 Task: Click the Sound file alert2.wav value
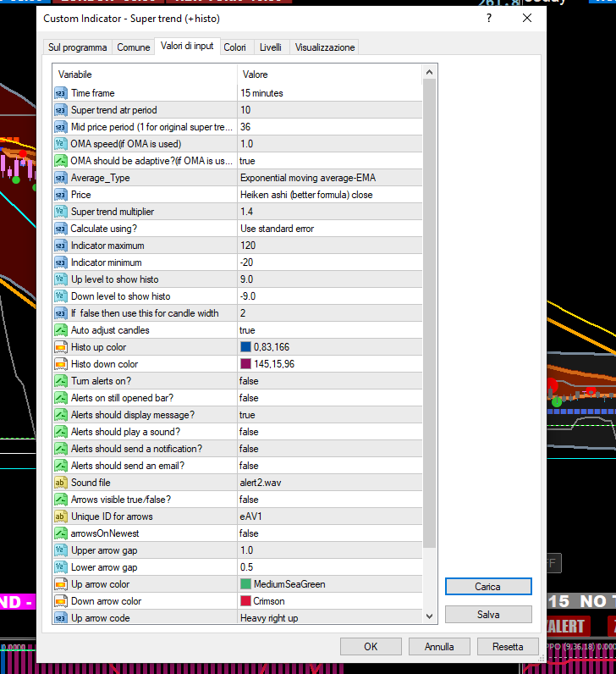(330, 483)
